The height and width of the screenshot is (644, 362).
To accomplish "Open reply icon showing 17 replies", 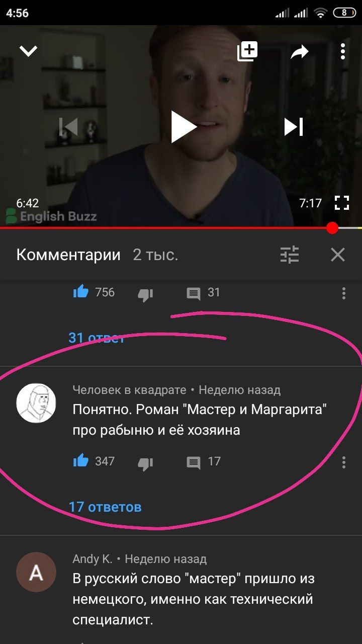I will pyautogui.click(x=194, y=462).
